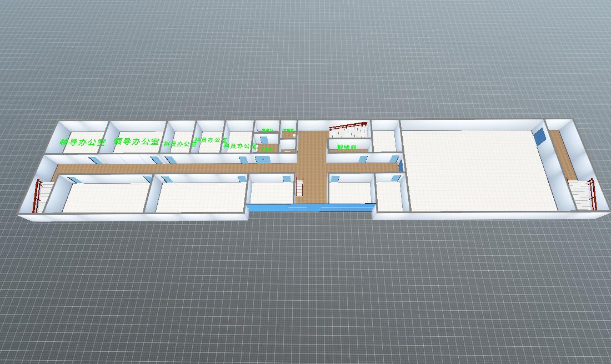Click the leftmost 科员办公室 label
The image size is (611, 364).
(x=179, y=144)
